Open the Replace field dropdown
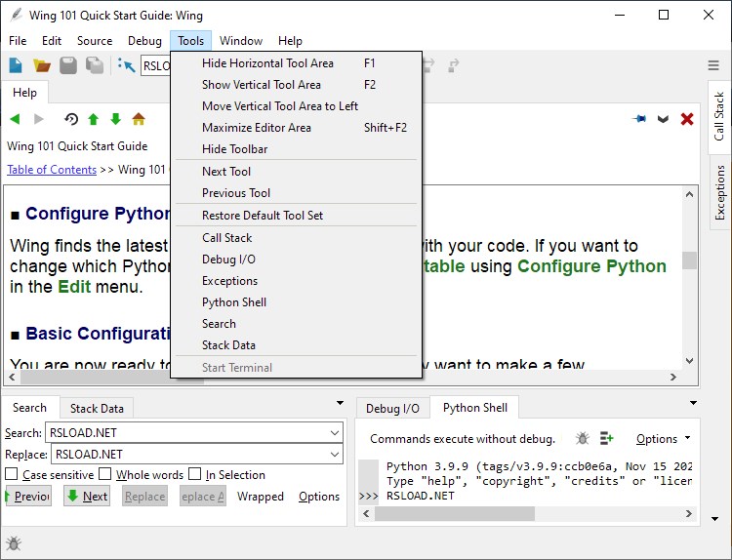Image resolution: width=732 pixels, height=560 pixels. (335, 454)
